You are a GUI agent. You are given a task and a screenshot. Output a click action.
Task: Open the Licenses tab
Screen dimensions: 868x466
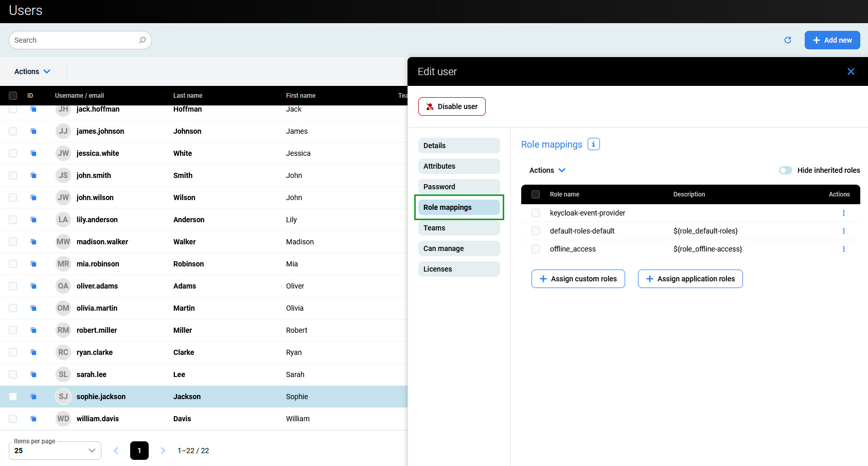point(458,269)
